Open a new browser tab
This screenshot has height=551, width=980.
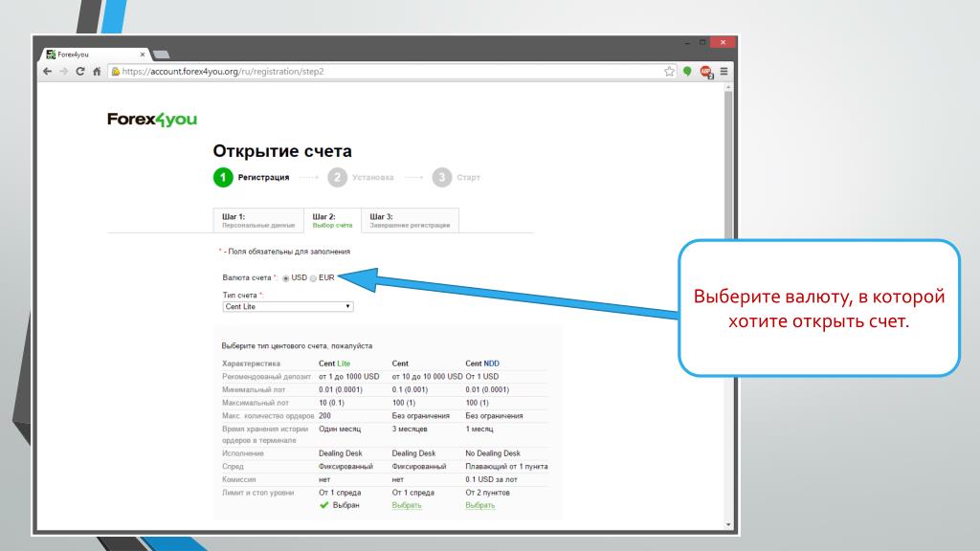tap(161, 55)
